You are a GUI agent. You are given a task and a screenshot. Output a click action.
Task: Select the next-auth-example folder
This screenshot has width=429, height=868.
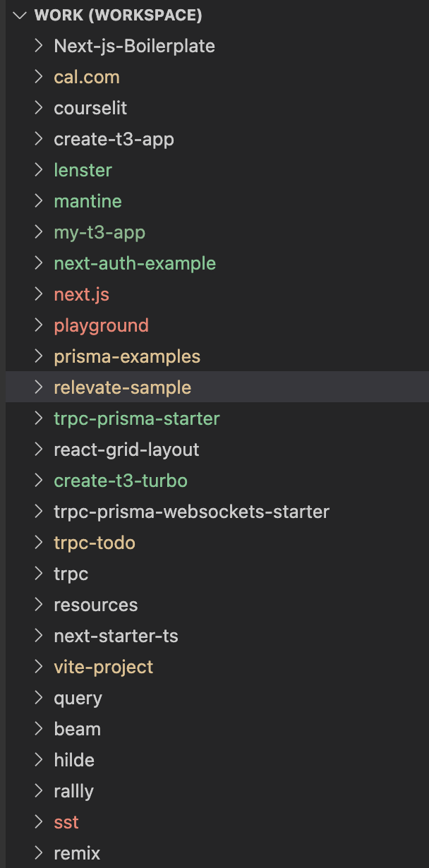[x=134, y=263]
